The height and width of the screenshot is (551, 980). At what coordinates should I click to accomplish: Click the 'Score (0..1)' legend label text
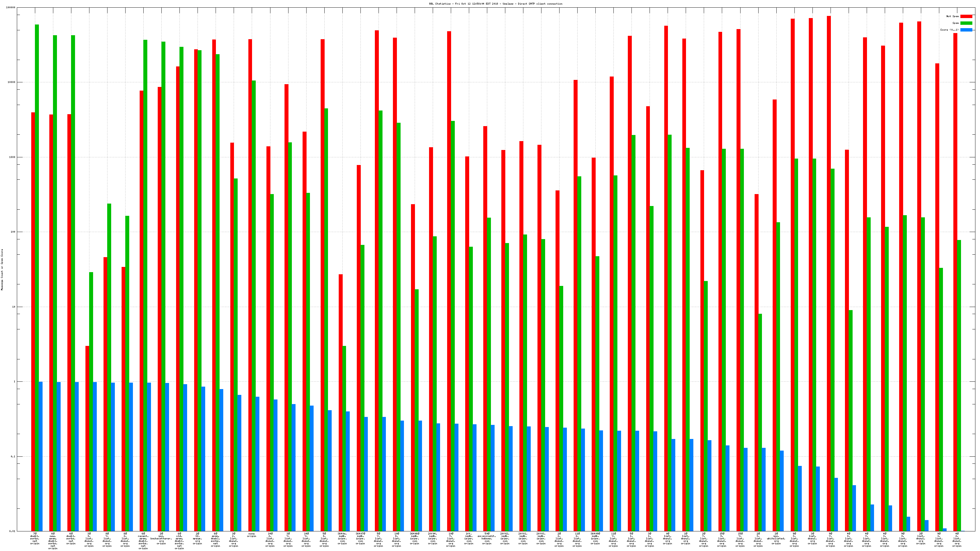(949, 30)
